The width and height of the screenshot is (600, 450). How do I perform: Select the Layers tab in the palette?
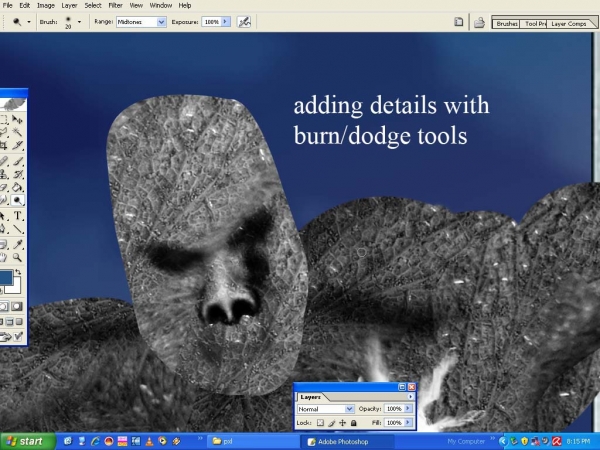[x=311, y=397]
